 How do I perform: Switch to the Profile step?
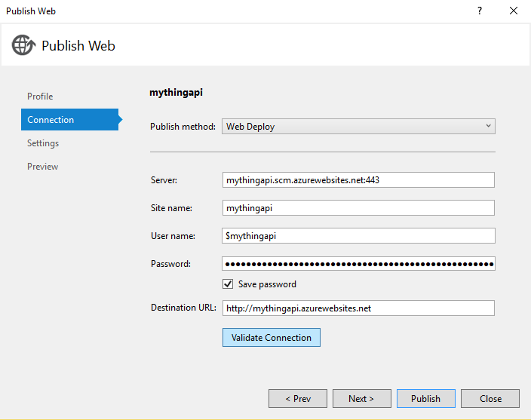point(40,97)
